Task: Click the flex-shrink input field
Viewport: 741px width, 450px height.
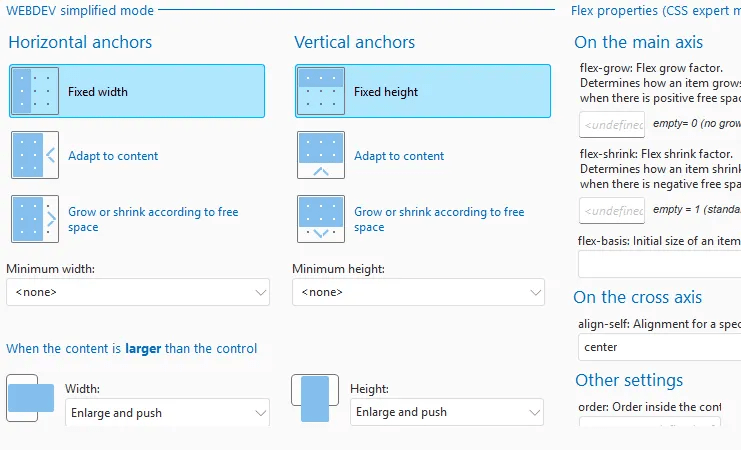Action: pyautogui.click(x=612, y=210)
